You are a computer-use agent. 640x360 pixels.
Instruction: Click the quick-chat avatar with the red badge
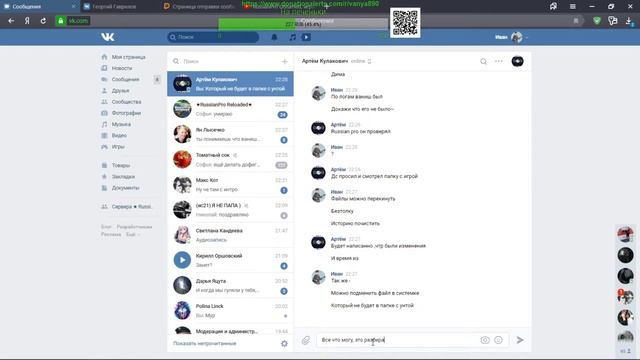point(625,297)
